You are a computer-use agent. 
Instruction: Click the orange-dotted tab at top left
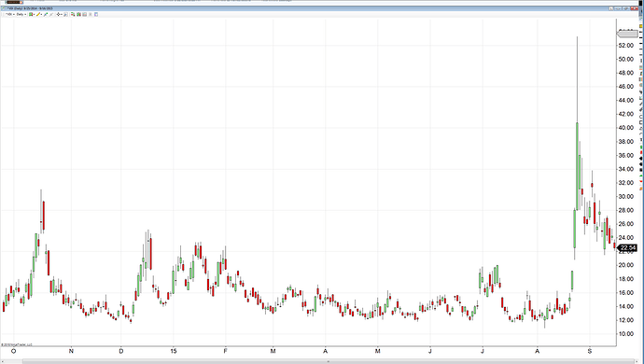(14, 2)
